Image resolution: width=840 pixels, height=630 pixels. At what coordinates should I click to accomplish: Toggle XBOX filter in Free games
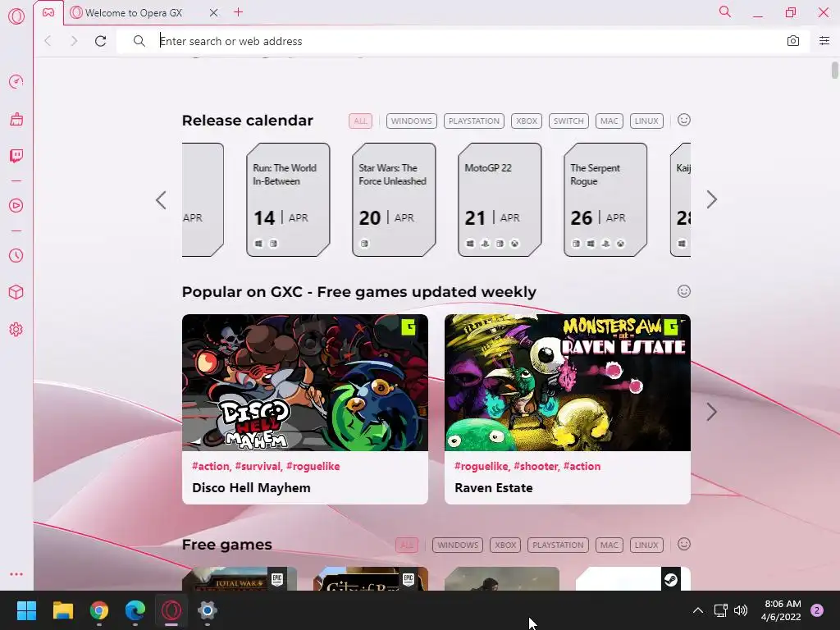coord(505,546)
